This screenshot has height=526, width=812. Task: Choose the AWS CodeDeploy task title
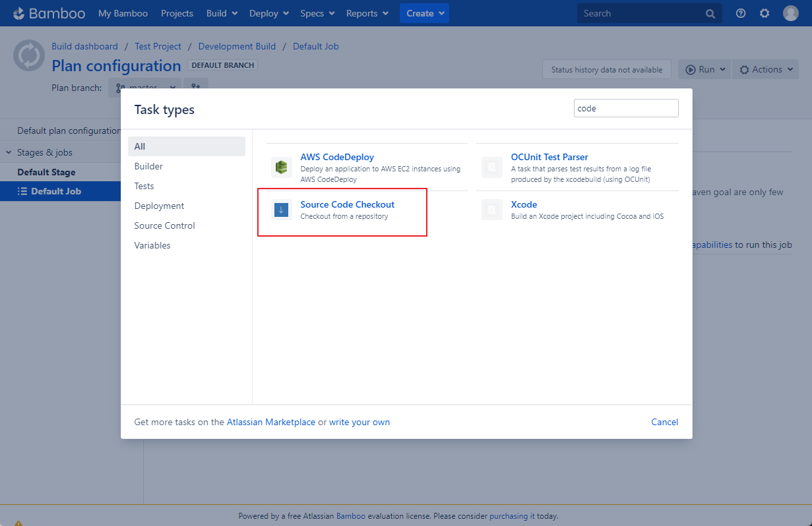click(x=337, y=157)
